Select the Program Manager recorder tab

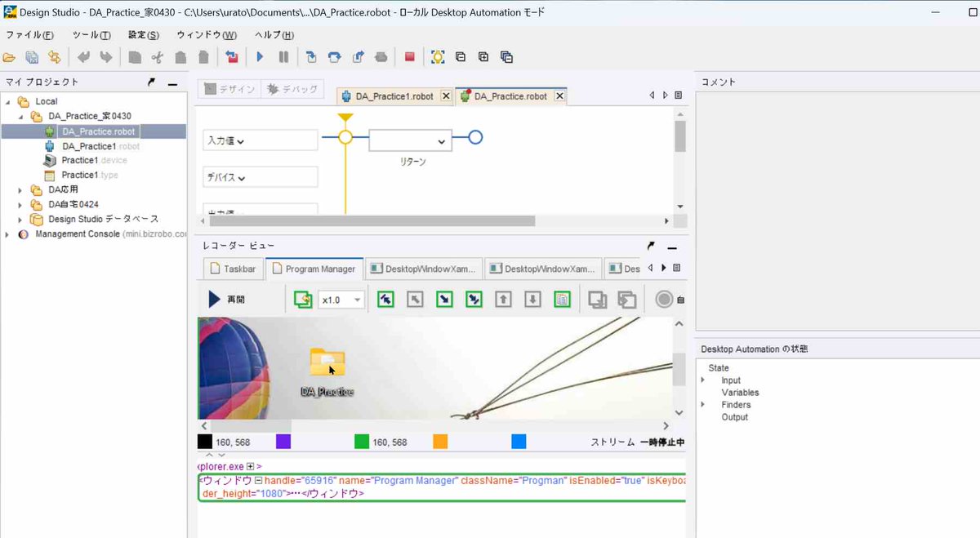point(314,269)
